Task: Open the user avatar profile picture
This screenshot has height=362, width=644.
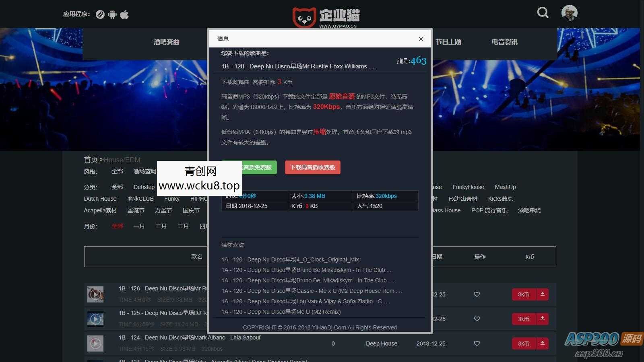Action: [570, 12]
